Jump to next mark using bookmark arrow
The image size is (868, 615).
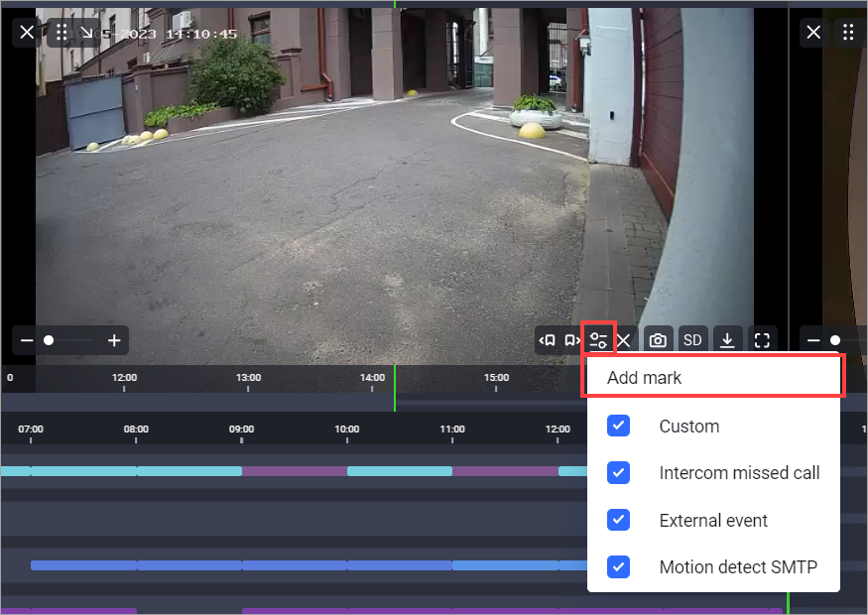pos(572,340)
